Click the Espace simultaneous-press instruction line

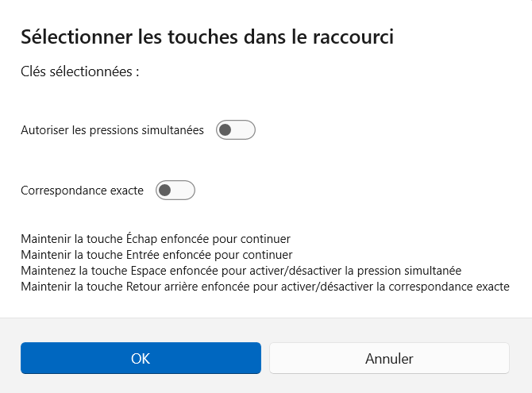[241, 271]
